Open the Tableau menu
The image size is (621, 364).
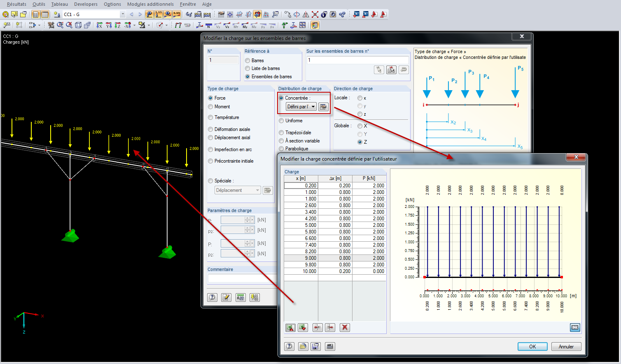60,4
